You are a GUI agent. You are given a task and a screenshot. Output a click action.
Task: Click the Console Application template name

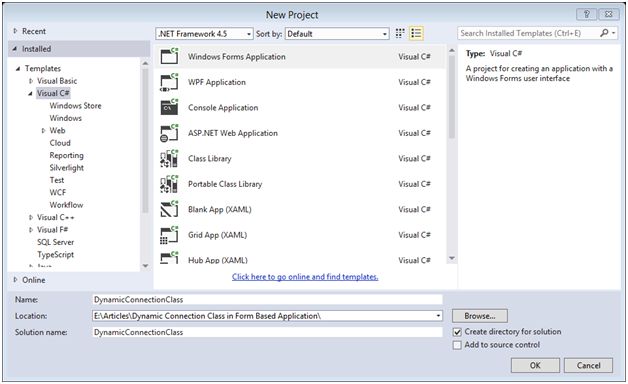click(x=223, y=108)
